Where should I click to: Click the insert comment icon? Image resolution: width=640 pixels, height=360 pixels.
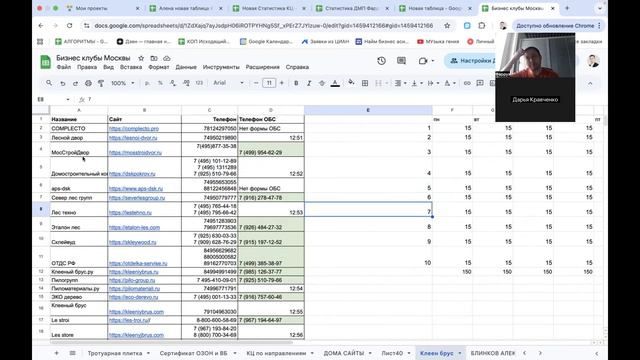tap(480, 83)
